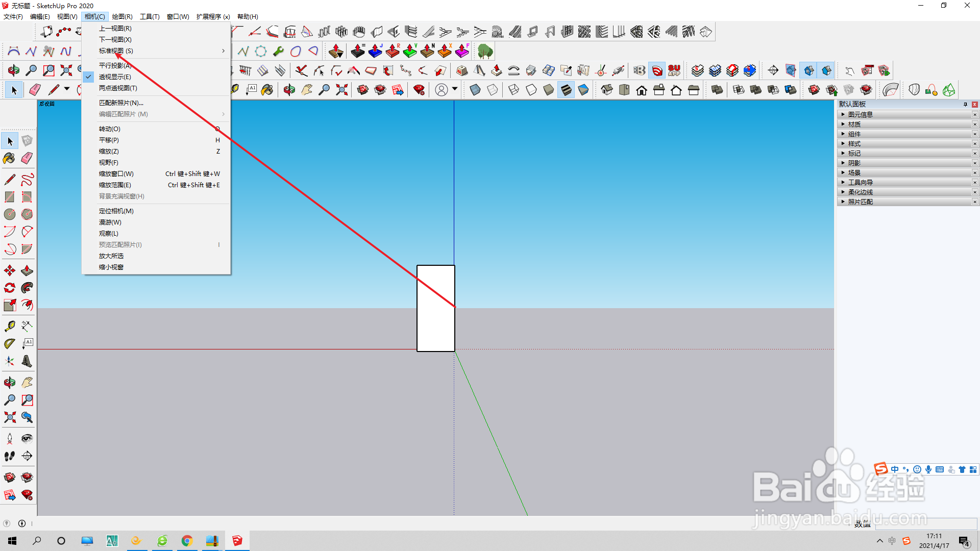Select the 3D Text tool
Screen dimensions: 980x551
[x=27, y=361]
